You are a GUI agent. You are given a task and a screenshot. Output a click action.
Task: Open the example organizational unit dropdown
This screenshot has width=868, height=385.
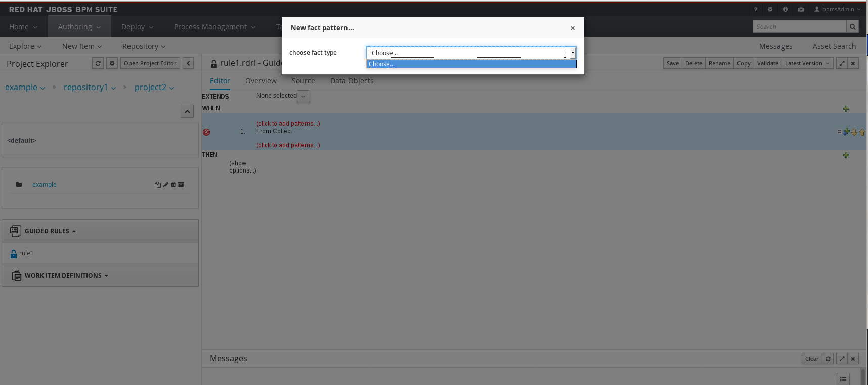click(x=25, y=88)
